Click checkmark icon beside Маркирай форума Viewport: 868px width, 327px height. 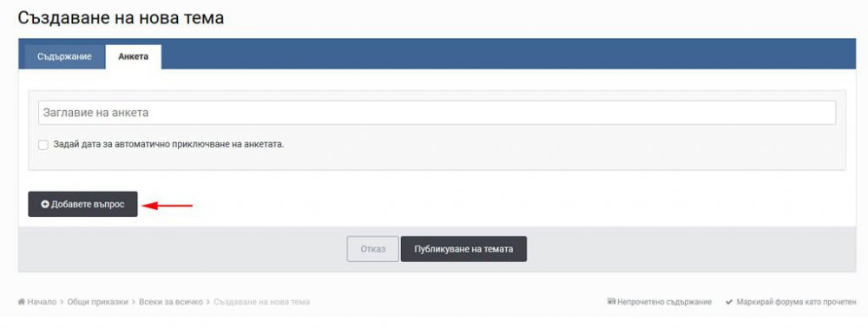tap(730, 302)
